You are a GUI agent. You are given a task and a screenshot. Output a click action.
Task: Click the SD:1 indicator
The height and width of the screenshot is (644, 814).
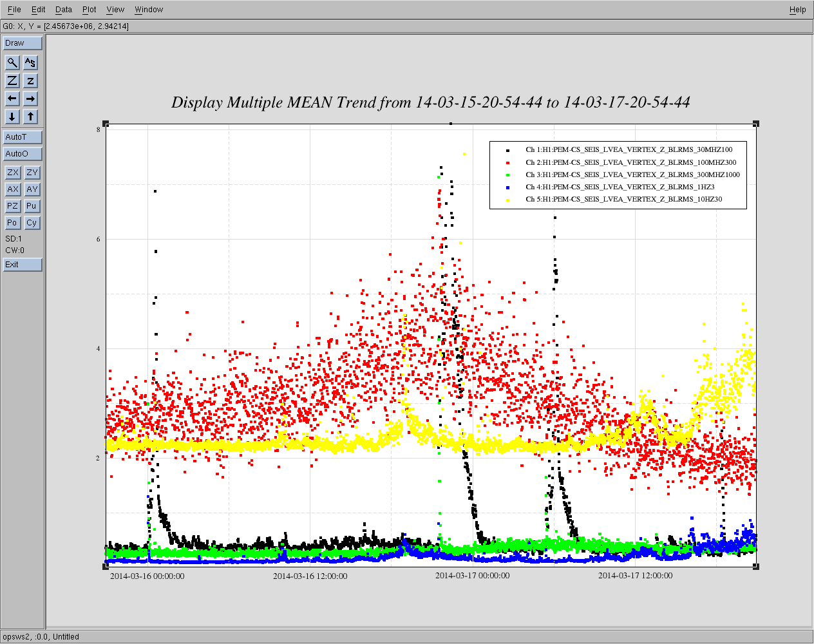(x=14, y=239)
